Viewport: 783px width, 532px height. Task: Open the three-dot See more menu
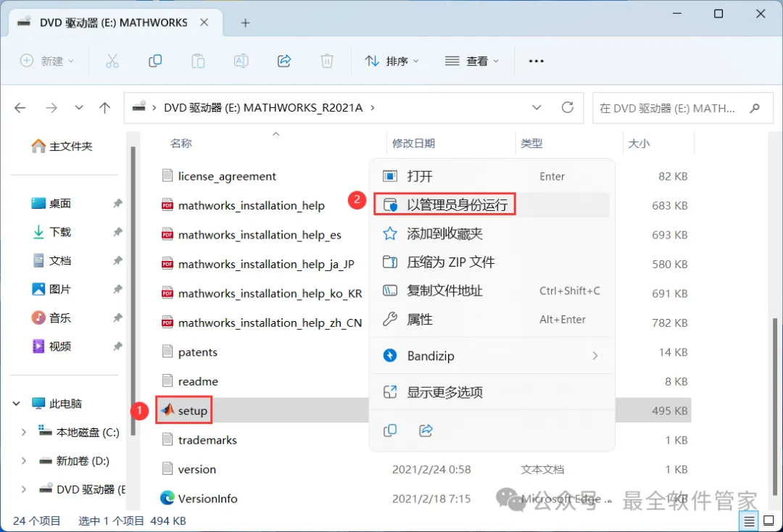[x=536, y=61]
